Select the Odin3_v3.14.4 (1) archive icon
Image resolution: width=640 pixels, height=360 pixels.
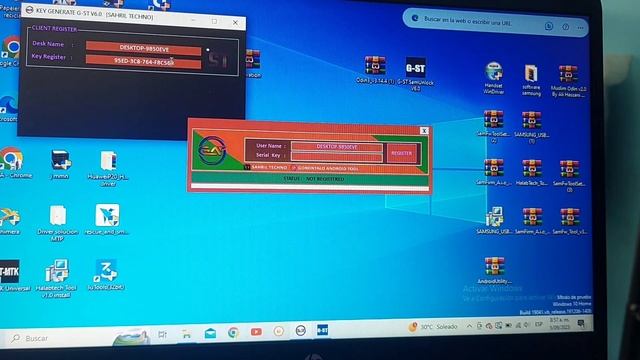(375, 70)
